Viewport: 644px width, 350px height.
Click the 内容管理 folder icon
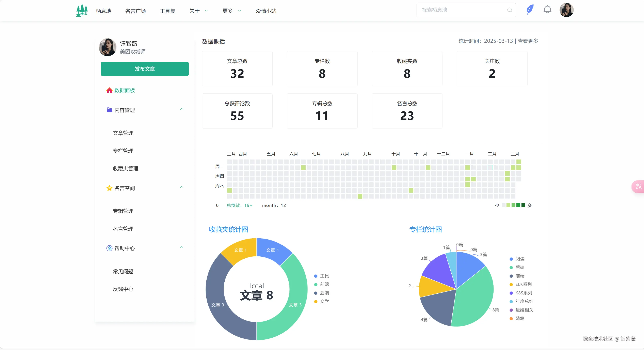[x=109, y=110]
